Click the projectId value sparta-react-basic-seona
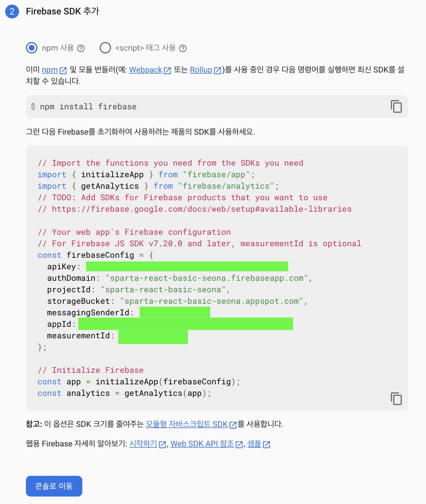The image size is (426, 504). coord(163,290)
